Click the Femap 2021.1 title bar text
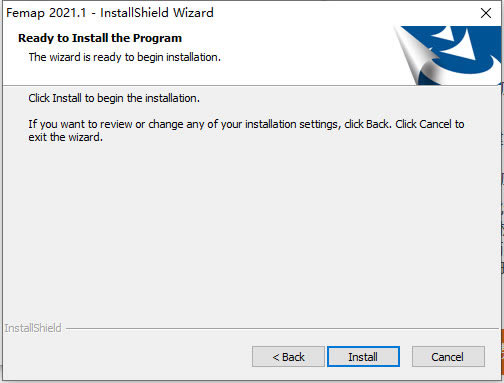This screenshot has height=383, width=504. coord(110,13)
